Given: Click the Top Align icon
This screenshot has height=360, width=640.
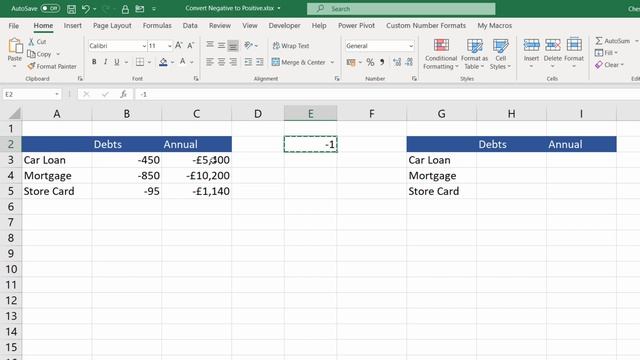Looking at the screenshot, I should (210, 45).
